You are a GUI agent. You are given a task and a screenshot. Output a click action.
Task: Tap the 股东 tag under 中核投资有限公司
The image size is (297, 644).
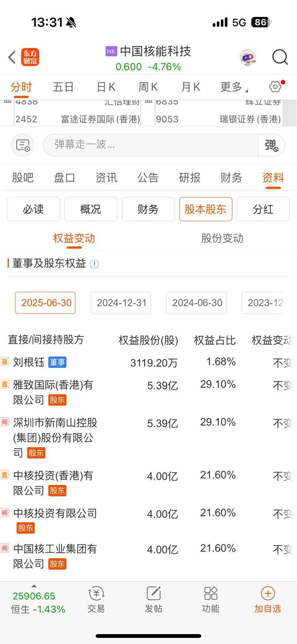26,528
